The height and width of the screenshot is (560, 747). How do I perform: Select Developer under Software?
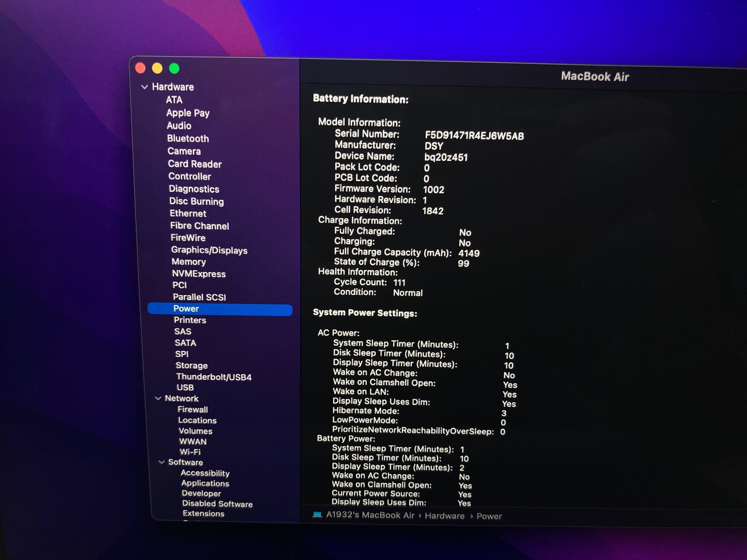[x=201, y=493]
